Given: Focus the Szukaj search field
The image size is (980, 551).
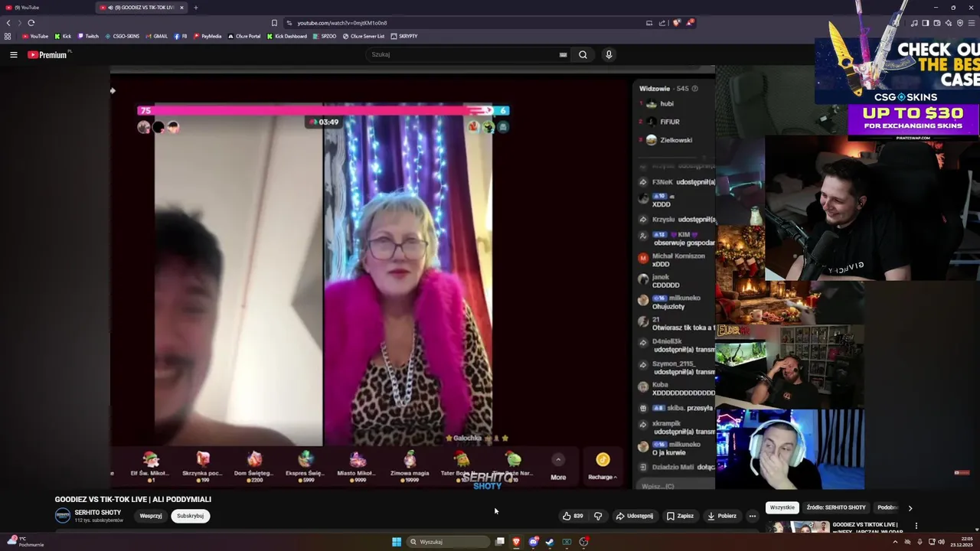Looking at the screenshot, I should (x=467, y=54).
